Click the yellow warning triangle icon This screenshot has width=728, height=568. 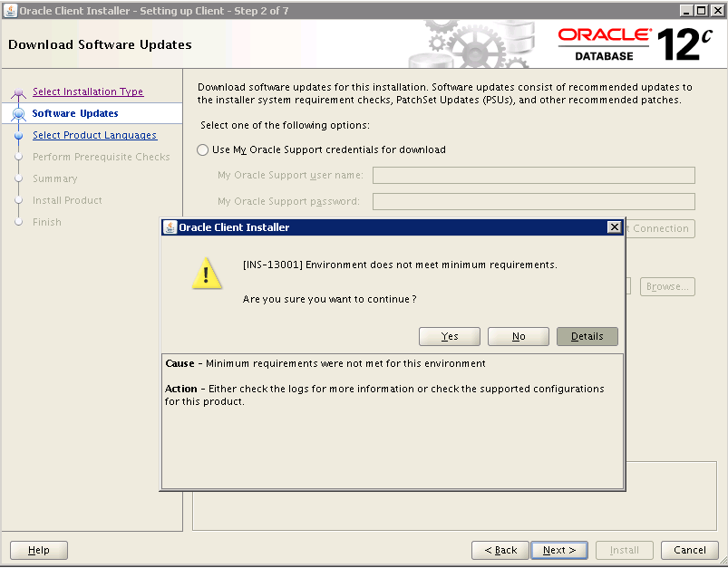coord(207,274)
